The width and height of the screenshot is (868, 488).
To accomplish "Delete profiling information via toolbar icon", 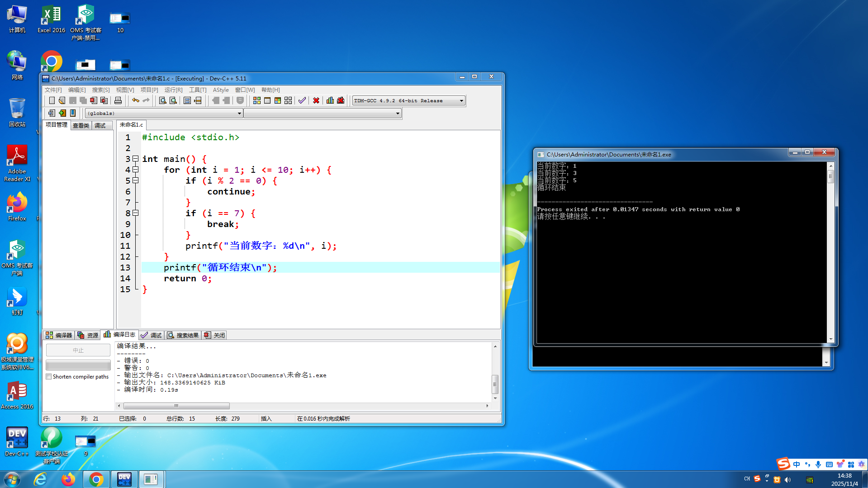I will pyautogui.click(x=341, y=100).
